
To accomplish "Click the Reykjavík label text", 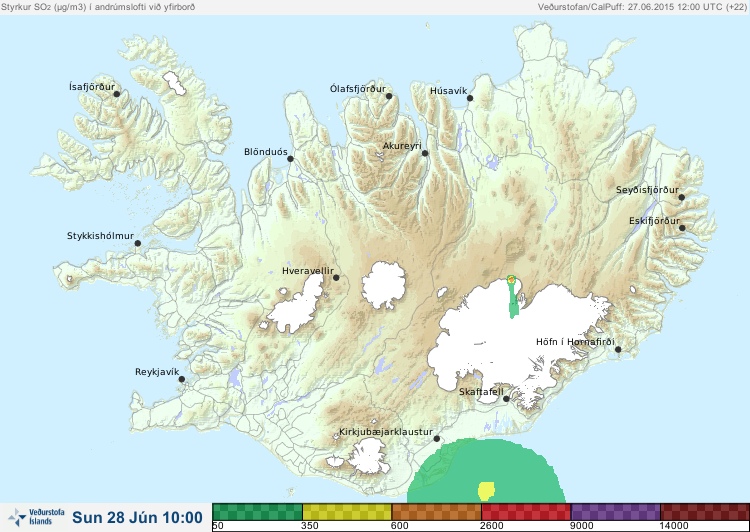I will [157, 372].
